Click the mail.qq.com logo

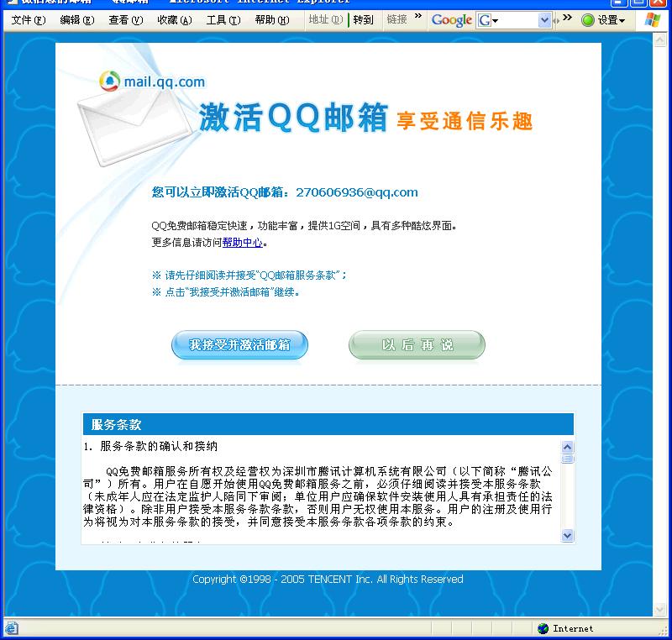click(x=152, y=81)
